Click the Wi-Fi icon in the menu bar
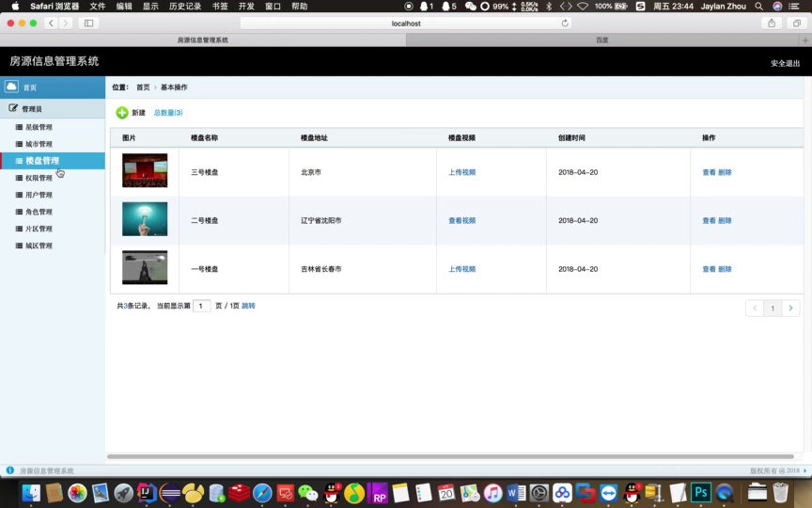Image resolution: width=812 pixels, height=508 pixels. click(x=583, y=7)
